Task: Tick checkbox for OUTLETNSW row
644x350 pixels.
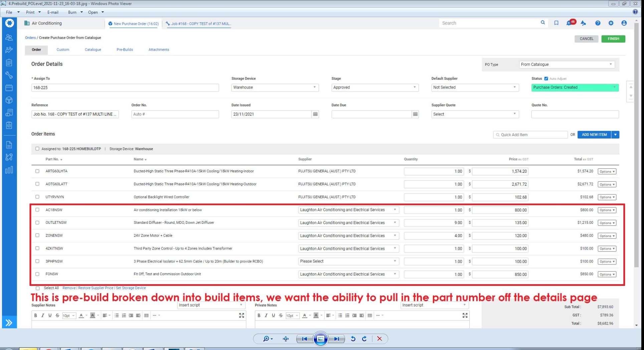Action: click(37, 222)
